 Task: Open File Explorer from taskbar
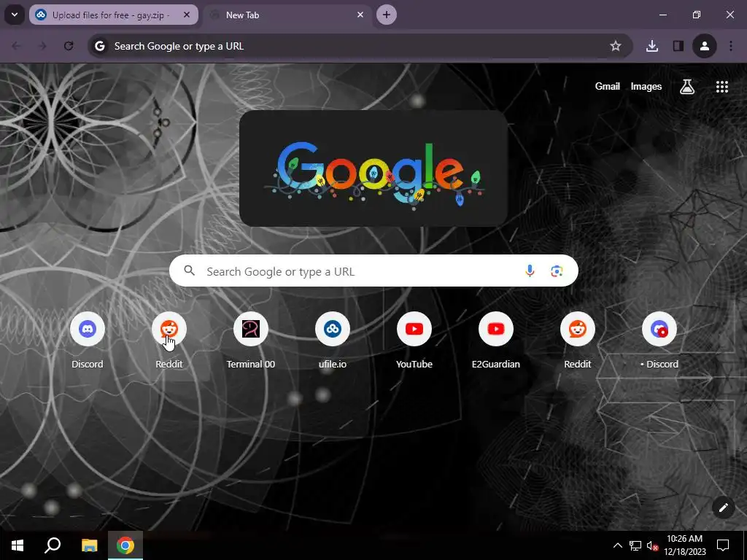pos(89,545)
